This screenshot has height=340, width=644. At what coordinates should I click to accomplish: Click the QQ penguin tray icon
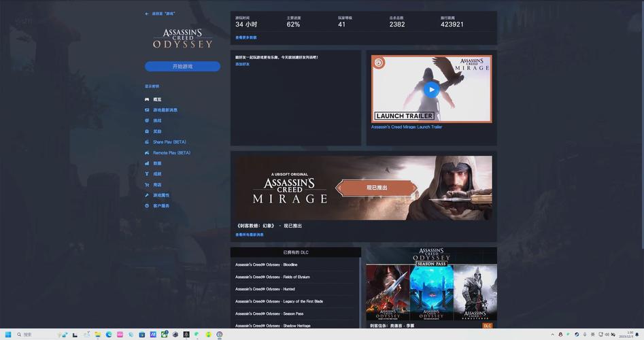560,335
